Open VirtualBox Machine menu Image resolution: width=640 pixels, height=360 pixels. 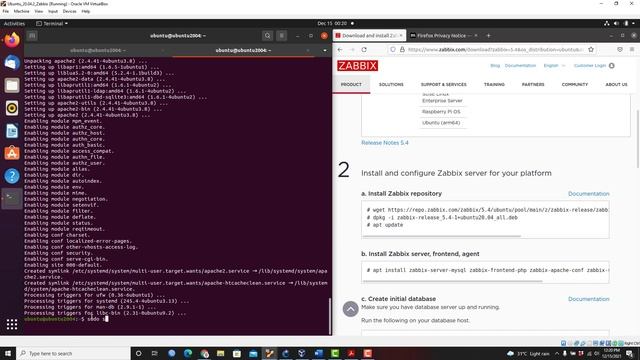[21, 11]
